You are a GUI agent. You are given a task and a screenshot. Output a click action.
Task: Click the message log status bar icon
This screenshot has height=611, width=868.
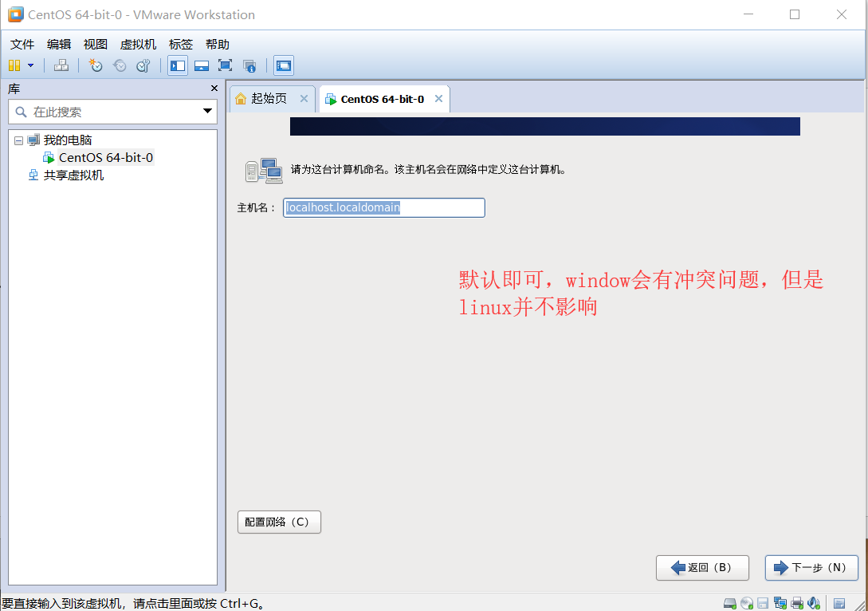(x=839, y=603)
